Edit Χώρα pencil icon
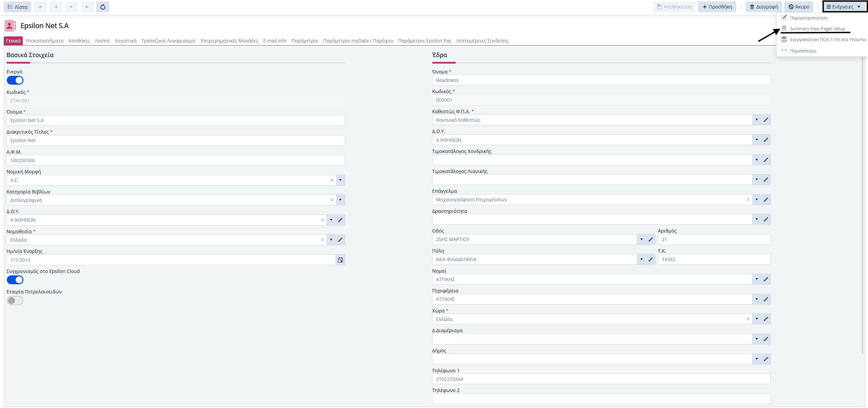 pyautogui.click(x=766, y=319)
